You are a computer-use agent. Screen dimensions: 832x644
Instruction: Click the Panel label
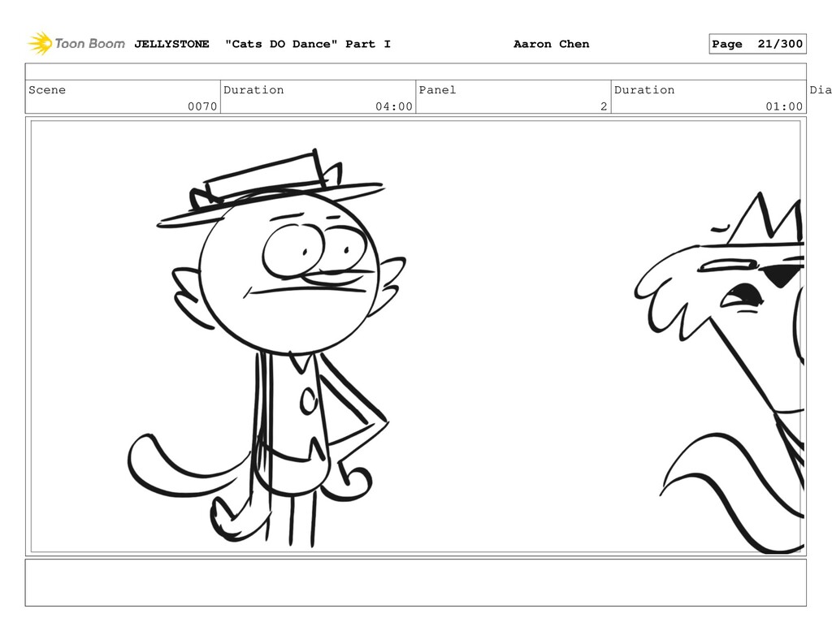[x=437, y=89]
